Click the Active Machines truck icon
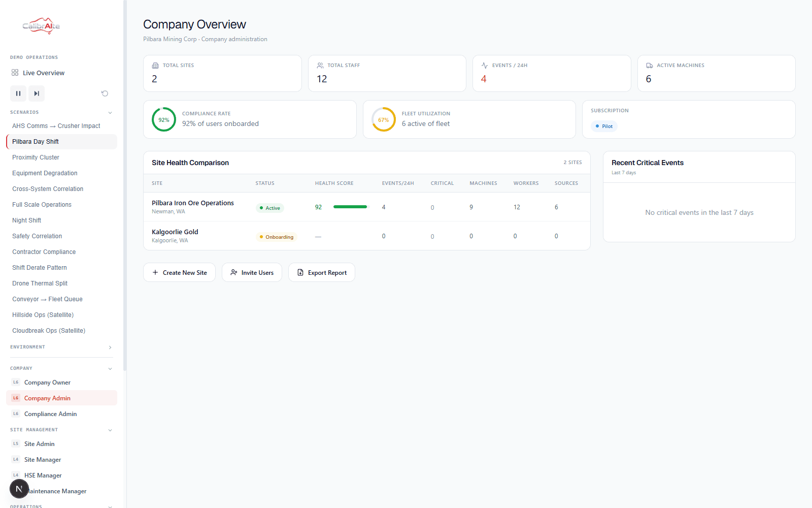812x508 pixels. [x=650, y=66]
